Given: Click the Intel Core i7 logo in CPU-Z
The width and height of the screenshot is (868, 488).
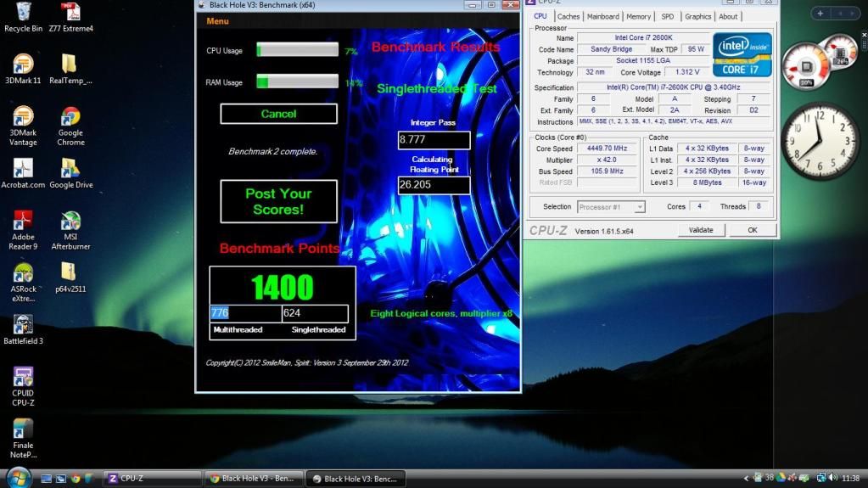Looking at the screenshot, I should (742, 54).
